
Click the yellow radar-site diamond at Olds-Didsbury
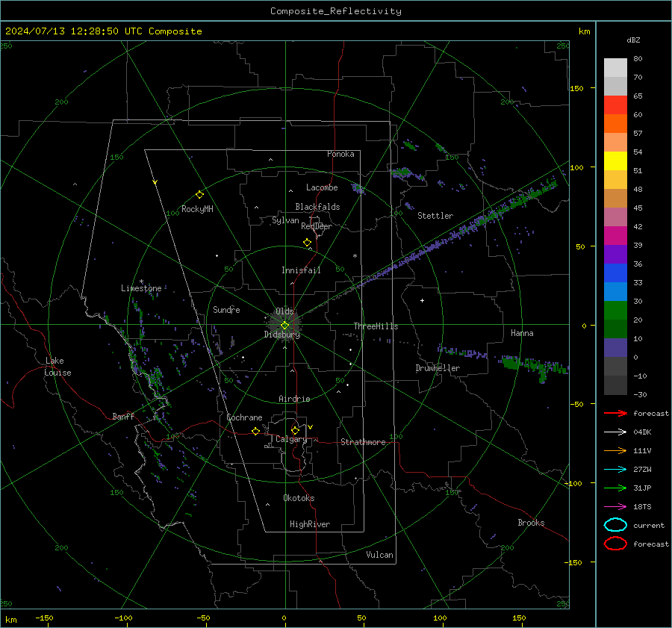click(x=284, y=325)
